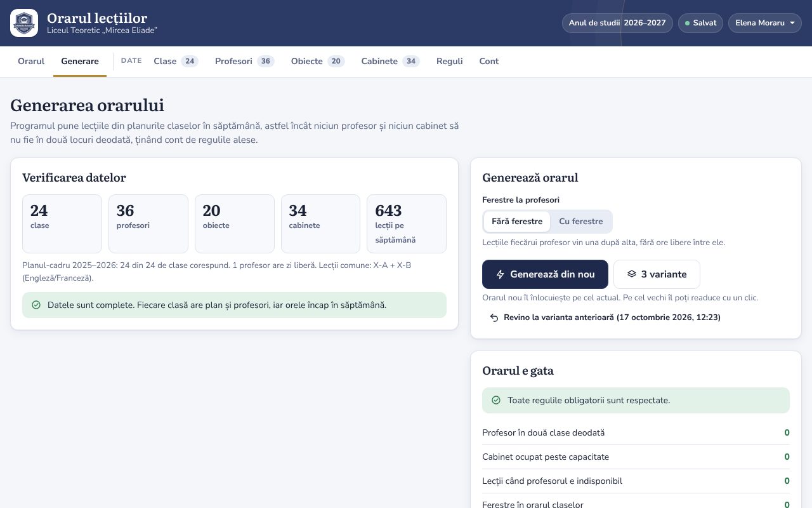This screenshot has height=508, width=812.
Task: Open the Anul de studii 2026–2027 selector
Action: pos(617,23)
